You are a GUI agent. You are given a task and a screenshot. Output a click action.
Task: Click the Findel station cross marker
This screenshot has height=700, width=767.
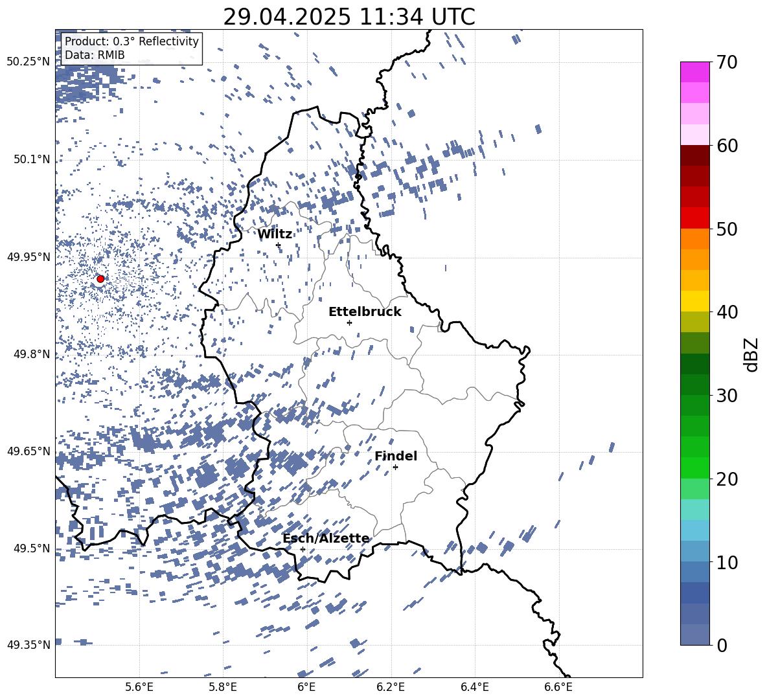[395, 468]
